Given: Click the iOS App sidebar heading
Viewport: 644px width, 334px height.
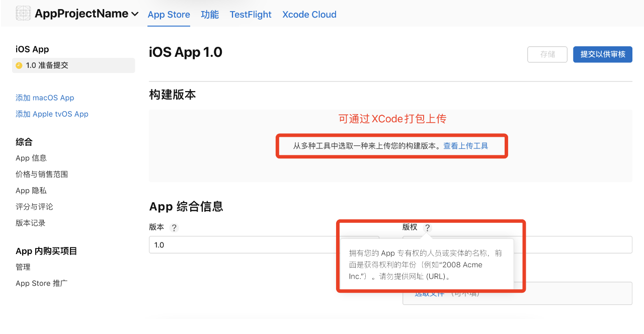Looking at the screenshot, I should [x=32, y=49].
